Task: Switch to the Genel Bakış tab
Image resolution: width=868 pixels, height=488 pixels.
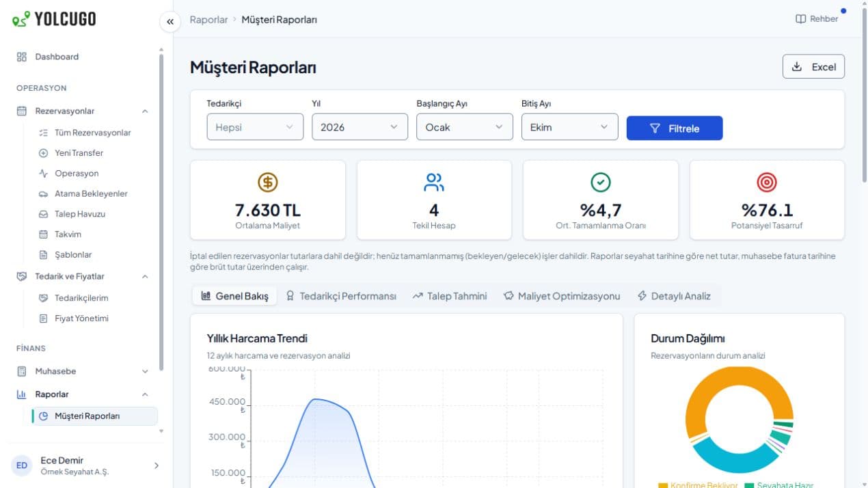Action: 235,296
